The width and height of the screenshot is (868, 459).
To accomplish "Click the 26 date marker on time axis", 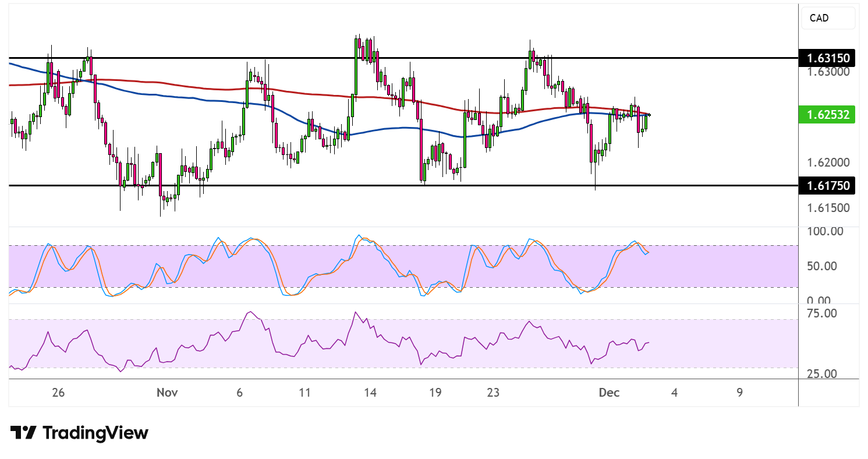I will 58,393.
